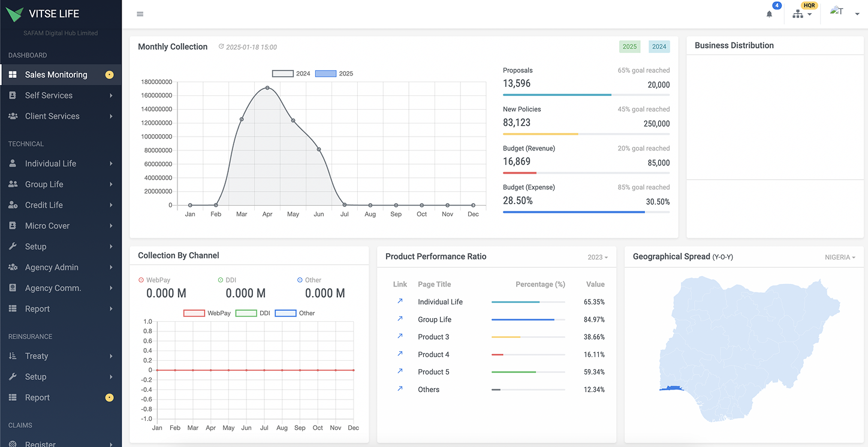Image resolution: width=868 pixels, height=447 pixels.
Task: Open the notifications bell
Action: click(x=769, y=14)
